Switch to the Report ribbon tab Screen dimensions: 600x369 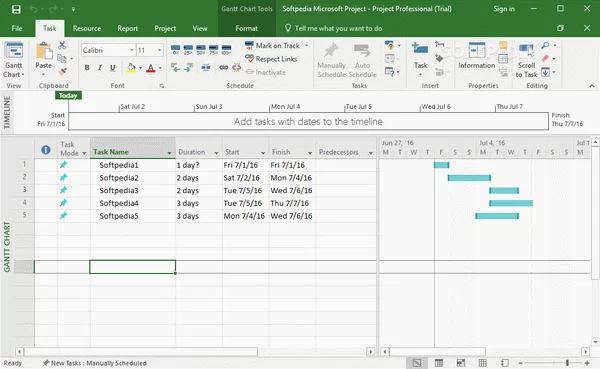tap(127, 28)
